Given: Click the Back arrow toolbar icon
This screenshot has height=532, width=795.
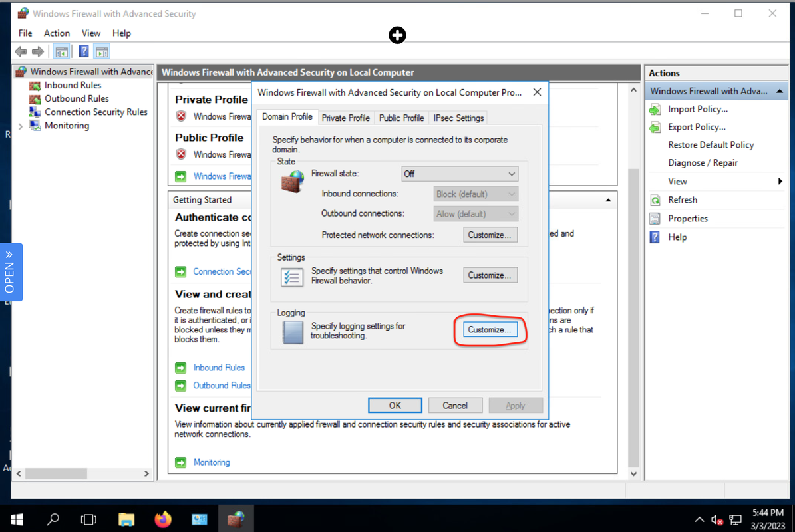Looking at the screenshot, I should 21,51.
